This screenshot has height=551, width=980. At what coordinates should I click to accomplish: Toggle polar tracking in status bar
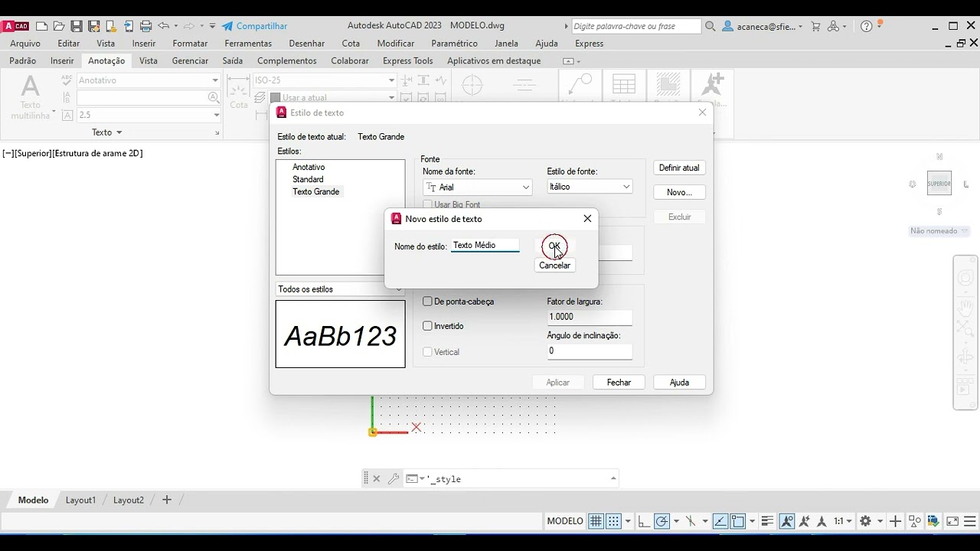click(x=661, y=521)
